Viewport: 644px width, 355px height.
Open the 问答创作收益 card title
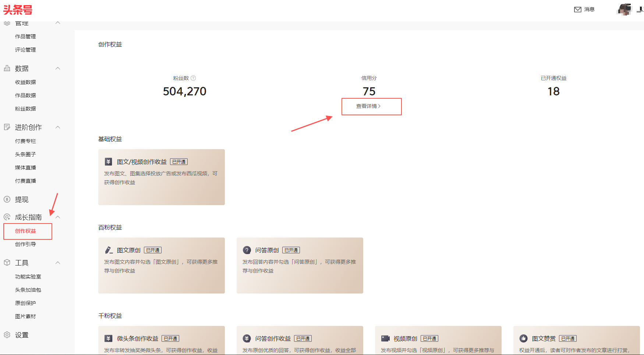coord(273,338)
